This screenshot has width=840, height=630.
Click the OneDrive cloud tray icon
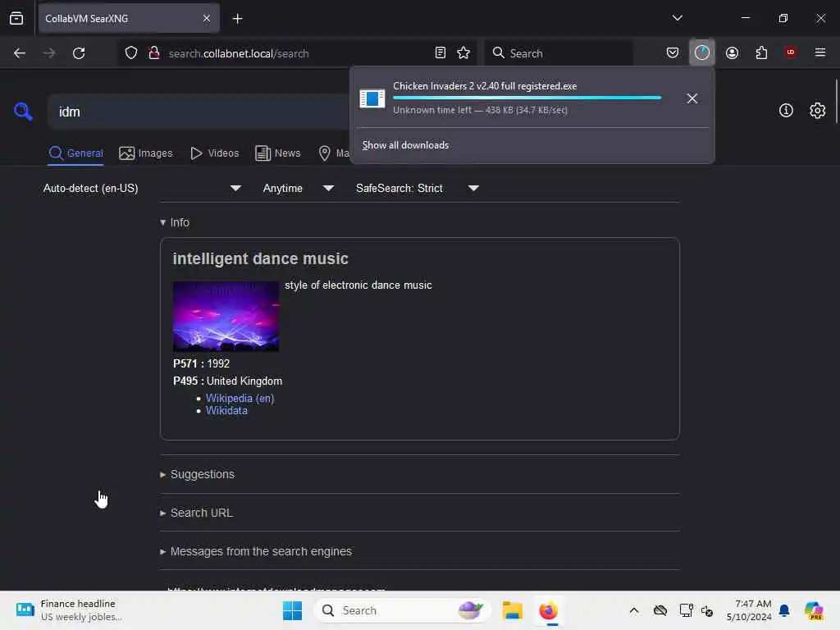pos(660,610)
